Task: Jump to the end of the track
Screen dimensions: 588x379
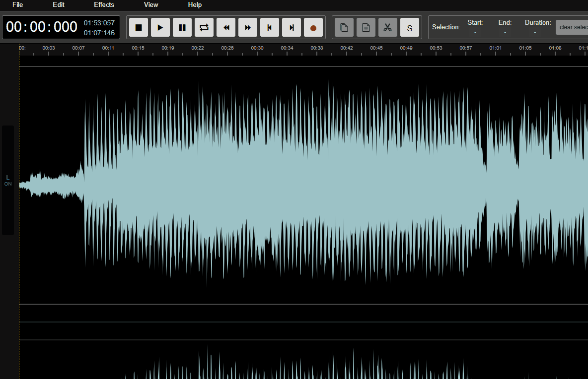Action: click(x=292, y=27)
